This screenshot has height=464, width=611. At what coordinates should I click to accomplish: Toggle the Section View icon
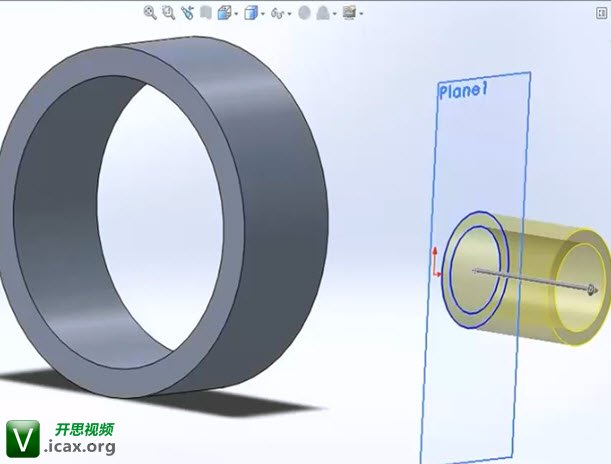tap(206, 13)
